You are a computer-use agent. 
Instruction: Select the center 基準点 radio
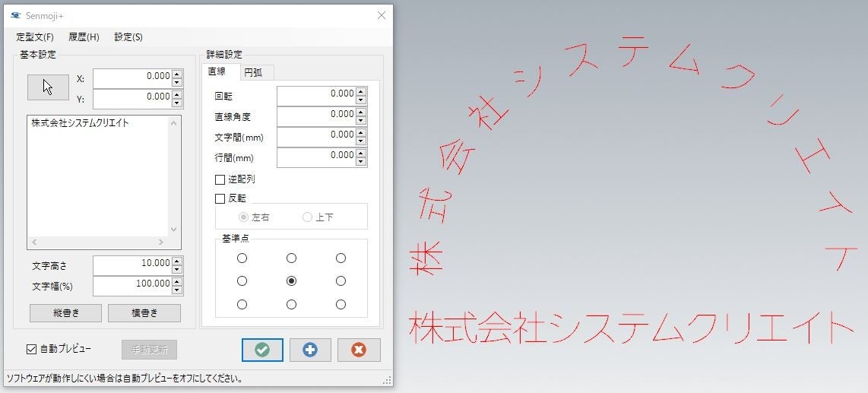tap(291, 281)
